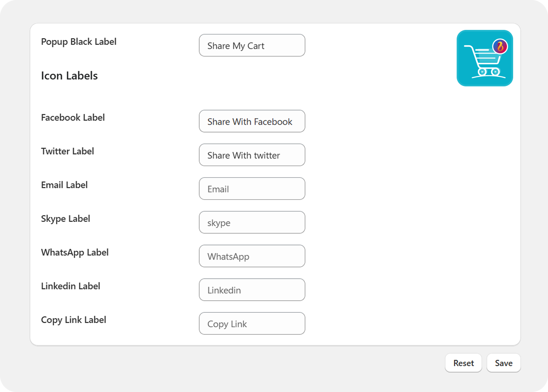Click inside the Popup Black Label field
Image resolution: width=548 pixels, height=392 pixels.
tap(252, 45)
